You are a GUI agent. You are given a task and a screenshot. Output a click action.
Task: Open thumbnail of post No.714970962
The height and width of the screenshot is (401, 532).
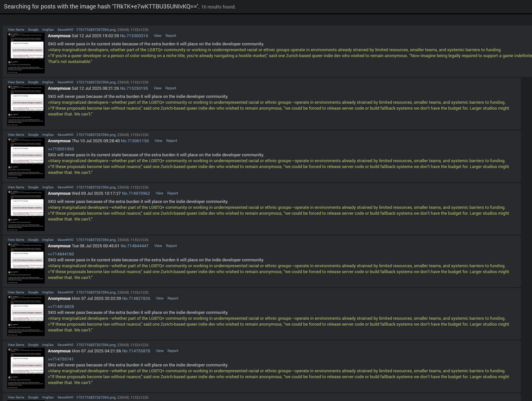pos(26,211)
